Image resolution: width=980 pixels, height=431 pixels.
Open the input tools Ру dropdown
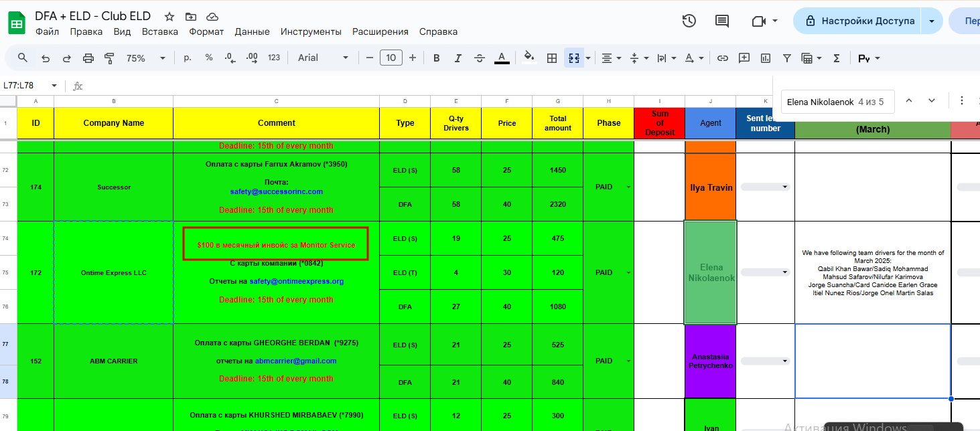tap(869, 58)
